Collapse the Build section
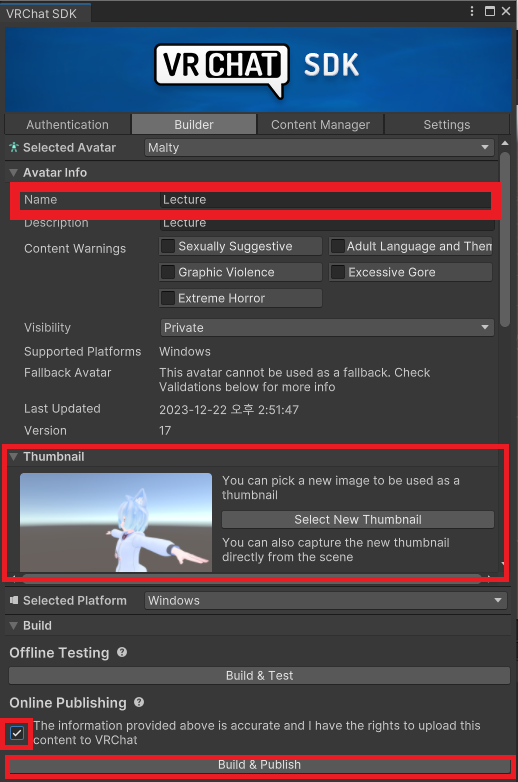518x782 pixels. click(13, 625)
